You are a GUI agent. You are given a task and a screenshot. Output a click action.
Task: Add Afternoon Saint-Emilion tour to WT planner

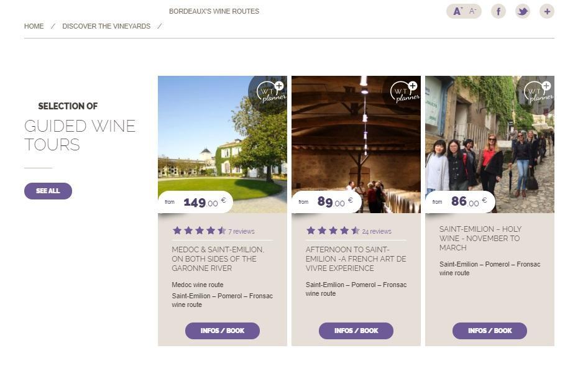[x=405, y=91]
